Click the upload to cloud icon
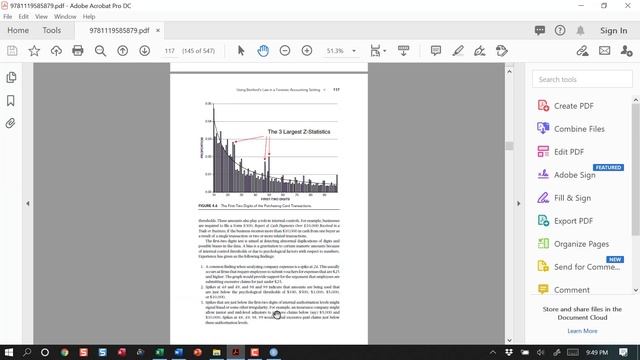 point(56,51)
